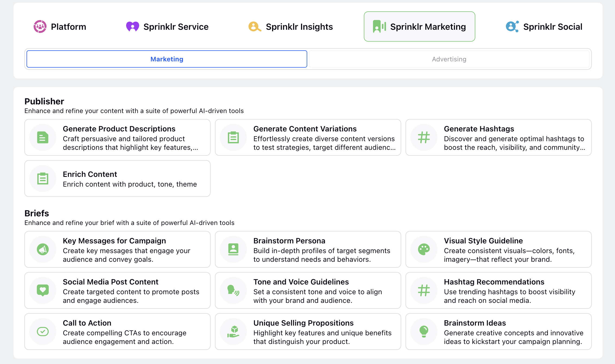The width and height of the screenshot is (615, 364).
Task: Open Hashtag Recommendations card title
Action: pyautogui.click(x=494, y=282)
